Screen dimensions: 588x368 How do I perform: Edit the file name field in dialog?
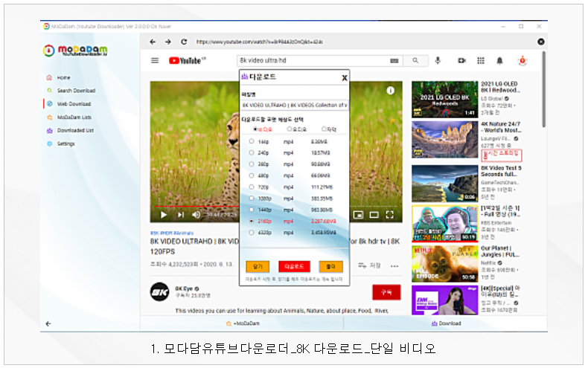click(x=295, y=106)
